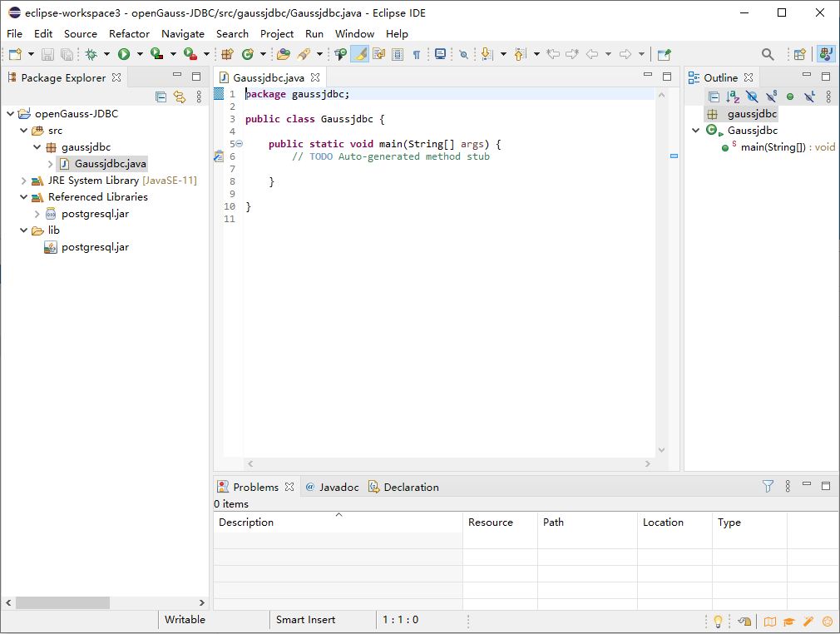The height and width of the screenshot is (634, 840).
Task: Open the Refactor menu
Action: 129,33
